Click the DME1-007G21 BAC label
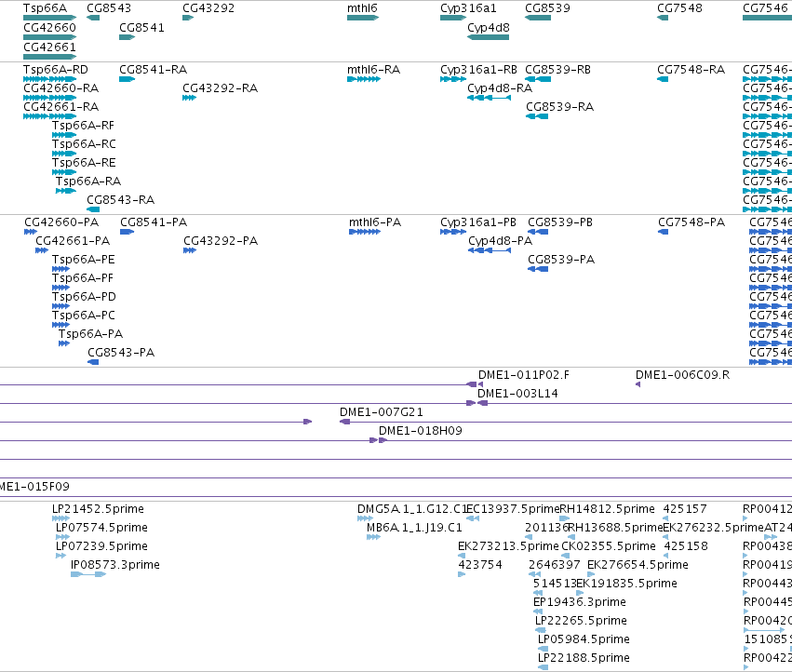This screenshot has width=792, height=672. point(382,412)
